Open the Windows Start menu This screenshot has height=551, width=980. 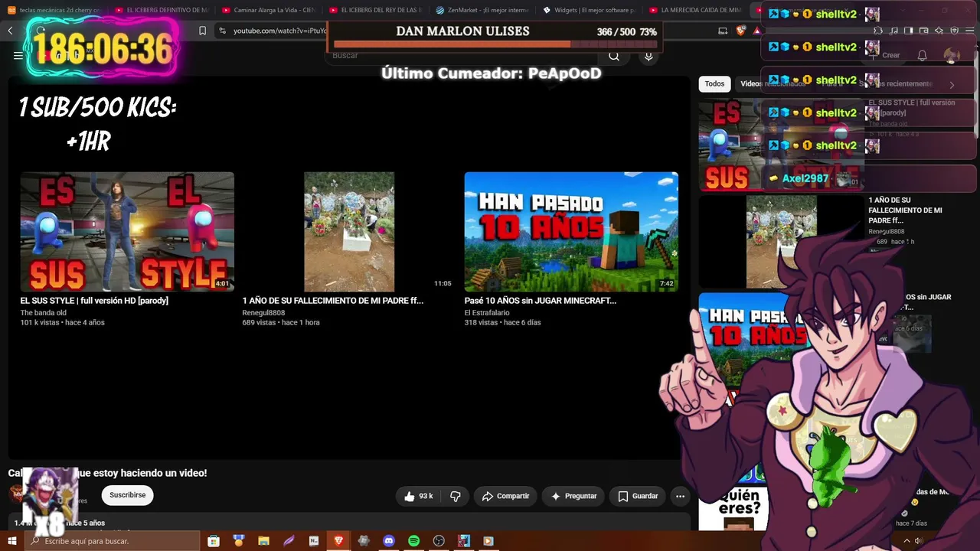12,541
